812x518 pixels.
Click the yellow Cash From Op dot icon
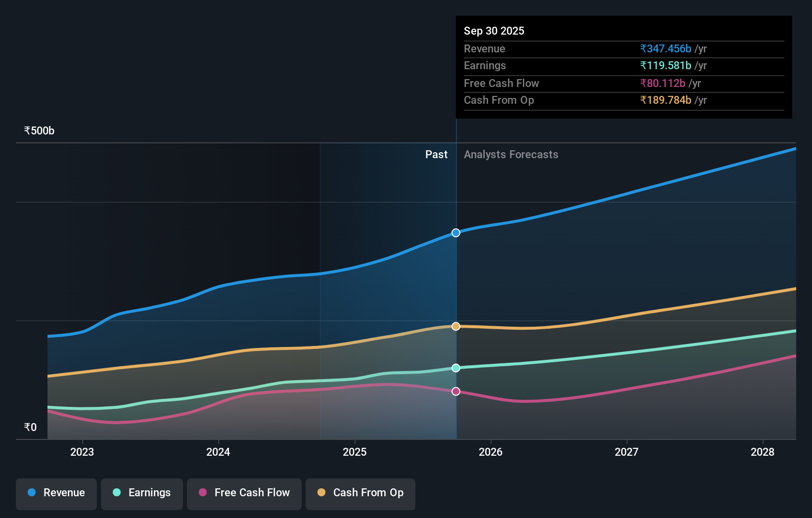(x=321, y=493)
